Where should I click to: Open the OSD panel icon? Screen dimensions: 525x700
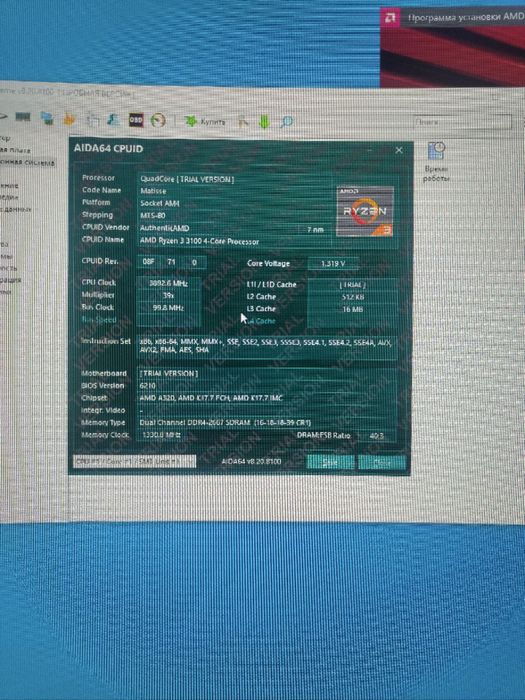(x=136, y=120)
